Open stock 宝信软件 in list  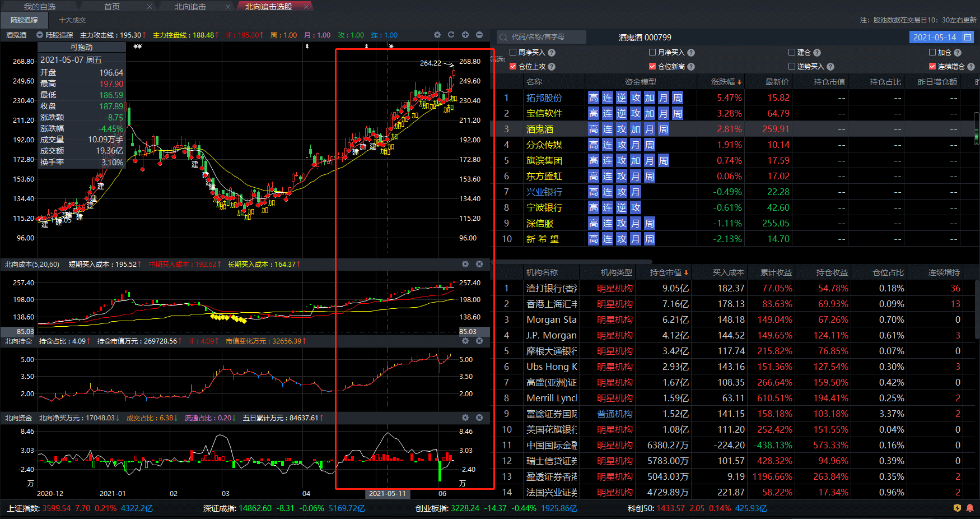(544, 113)
